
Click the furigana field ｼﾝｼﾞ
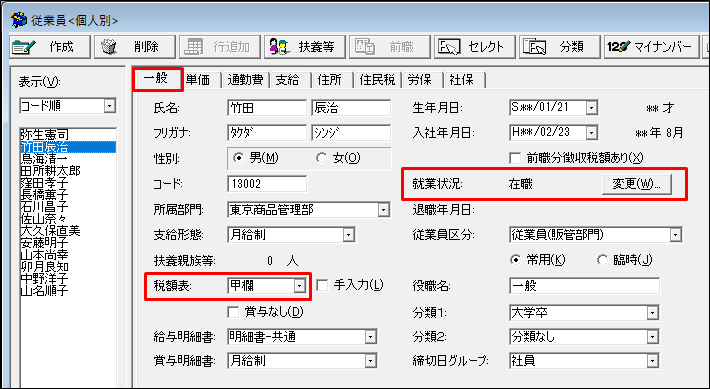point(351,133)
